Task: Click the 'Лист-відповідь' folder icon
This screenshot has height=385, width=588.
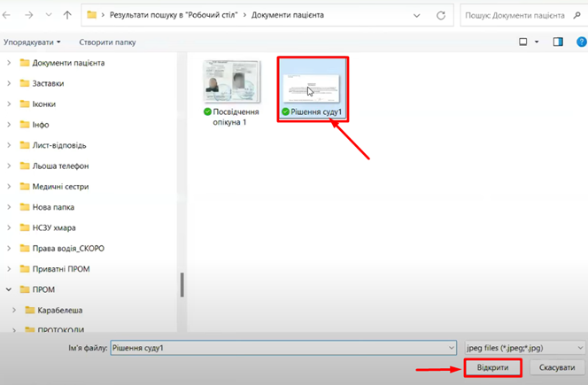Action: coord(25,145)
